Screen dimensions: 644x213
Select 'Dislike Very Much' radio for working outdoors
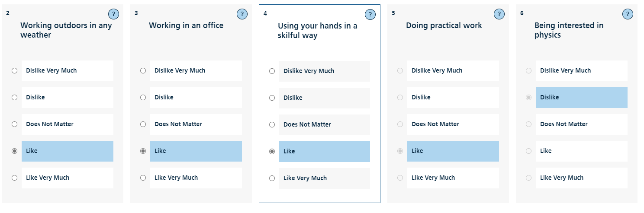[15, 71]
